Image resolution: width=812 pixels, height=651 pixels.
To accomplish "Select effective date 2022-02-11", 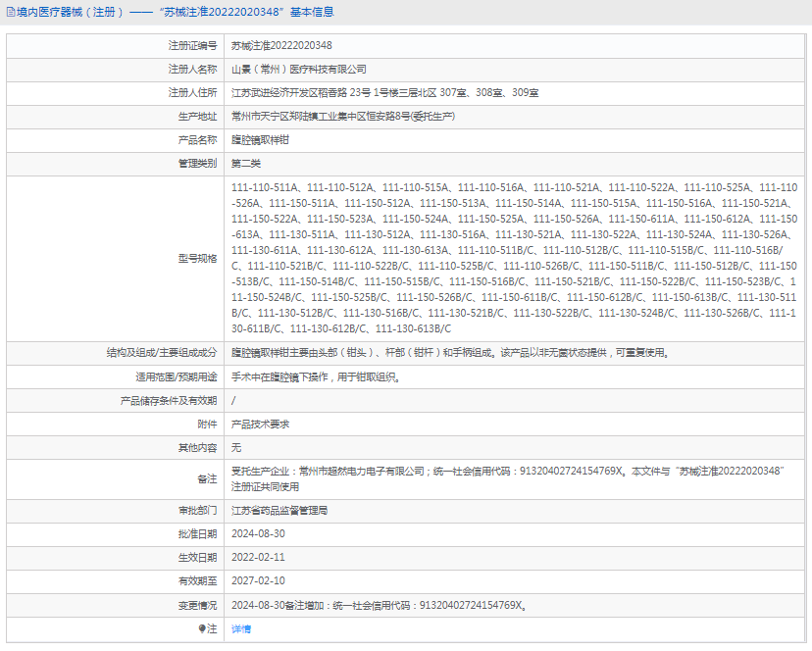I will [x=258, y=558].
